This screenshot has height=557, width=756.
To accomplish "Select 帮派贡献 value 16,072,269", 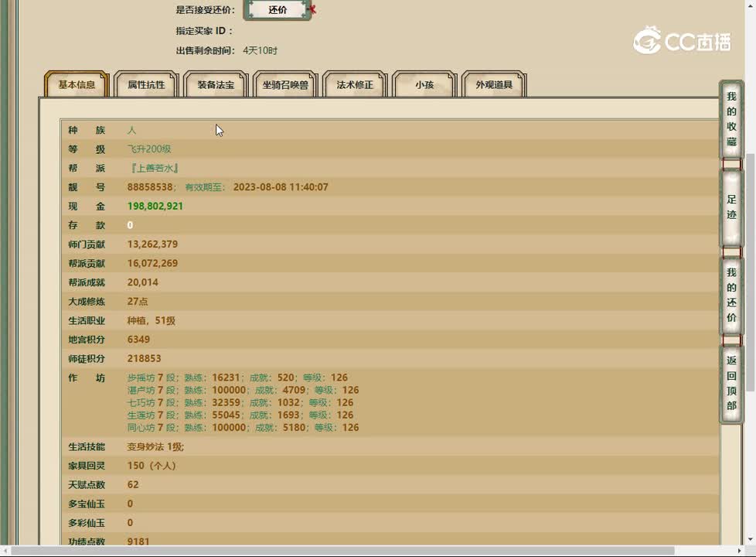I will 152,263.
